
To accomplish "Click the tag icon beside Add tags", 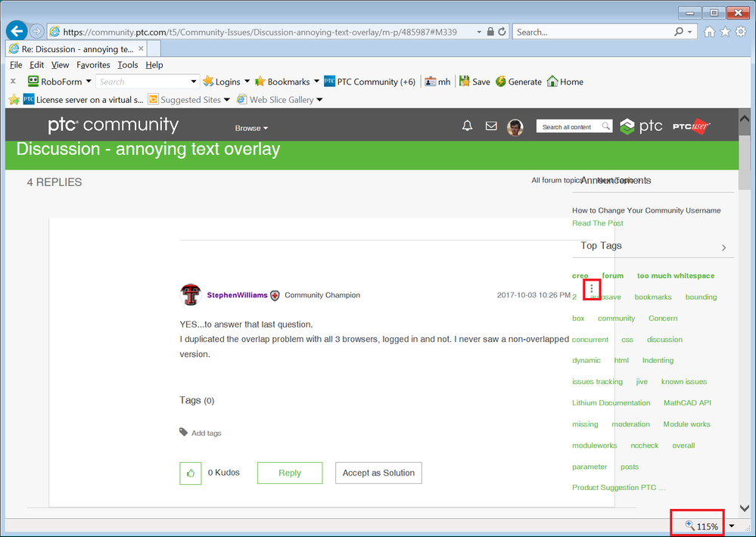I will tap(183, 432).
